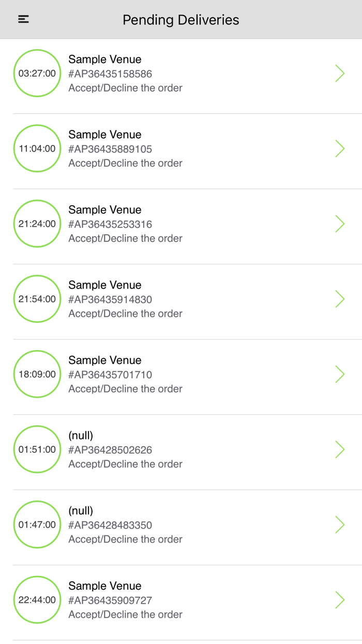Expand order #AP36435889105 details
This screenshot has width=362, height=644.
pos(340,148)
